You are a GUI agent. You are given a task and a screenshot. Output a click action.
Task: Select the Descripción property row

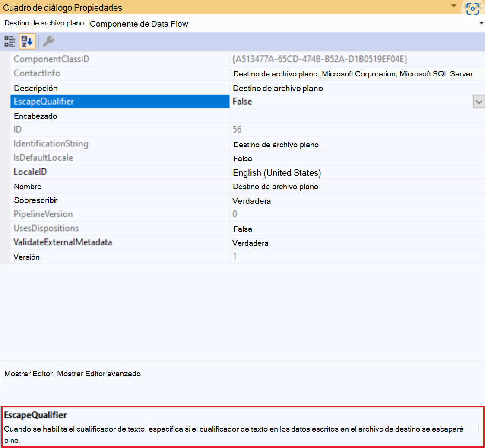click(247, 88)
